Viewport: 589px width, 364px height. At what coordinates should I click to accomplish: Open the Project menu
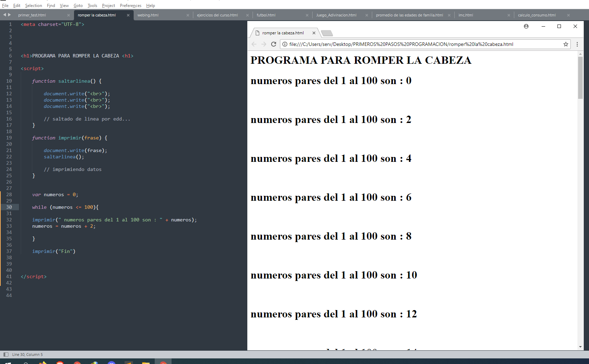(x=108, y=6)
